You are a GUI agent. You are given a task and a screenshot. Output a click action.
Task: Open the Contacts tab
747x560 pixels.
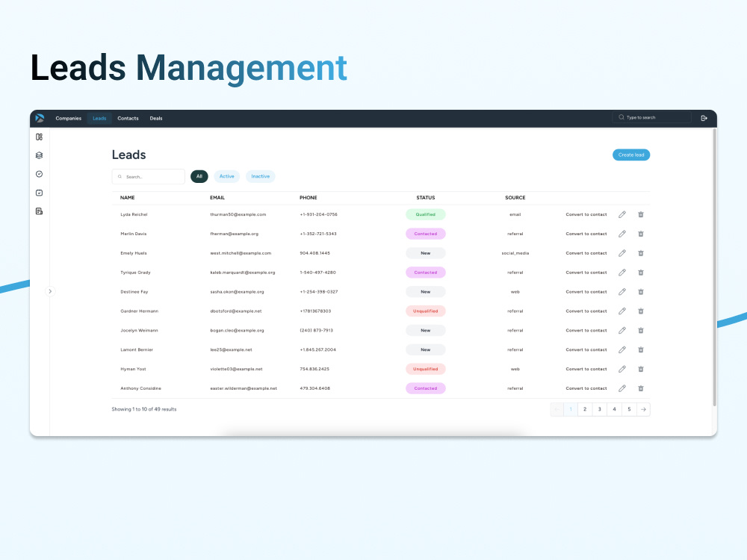[x=128, y=119]
